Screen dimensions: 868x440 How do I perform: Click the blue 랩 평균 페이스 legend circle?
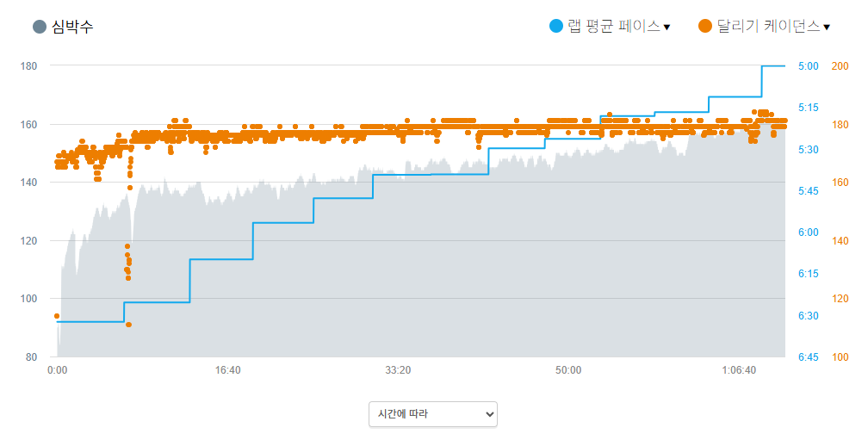(x=555, y=27)
